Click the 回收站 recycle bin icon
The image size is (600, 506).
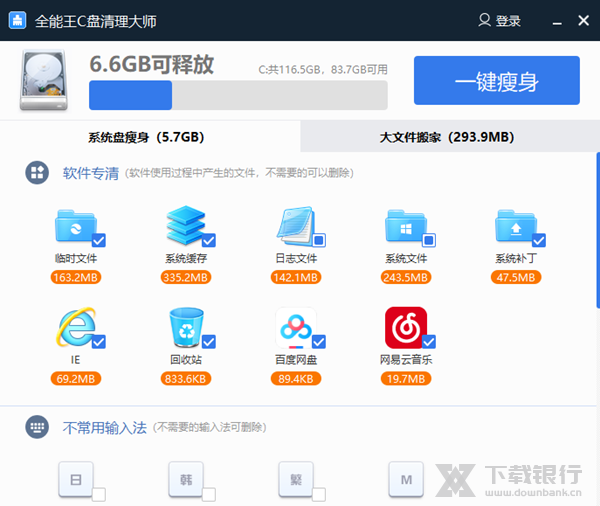pos(186,327)
